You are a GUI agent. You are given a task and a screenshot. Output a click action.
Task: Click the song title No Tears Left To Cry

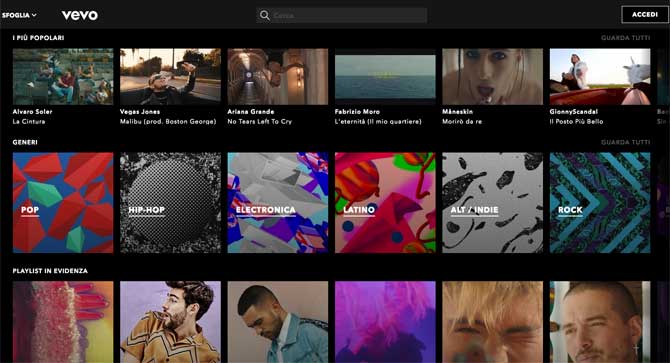tap(260, 121)
